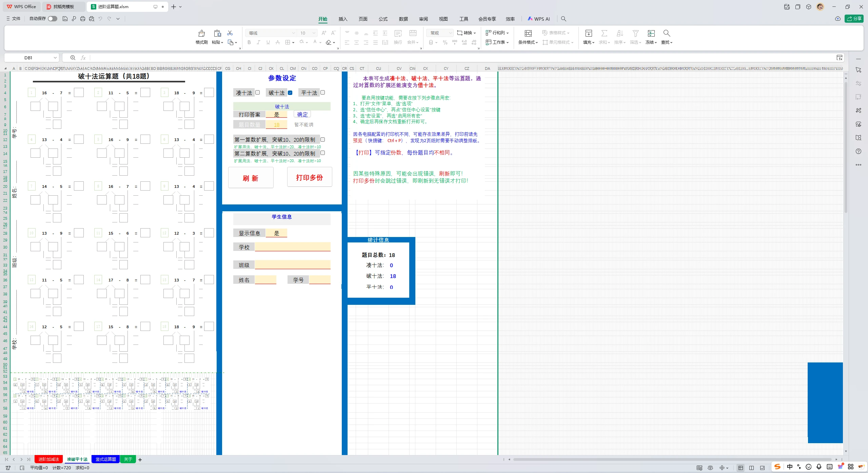Click the eye protection icon in status bar
The height and width of the screenshot is (473, 868).
click(710, 468)
